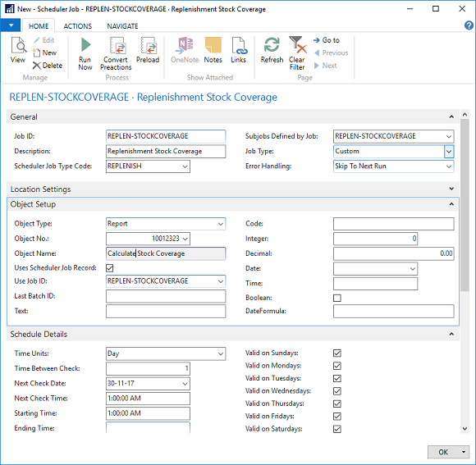Open the Job Type dropdown
The image size is (476, 465).
[x=449, y=152]
